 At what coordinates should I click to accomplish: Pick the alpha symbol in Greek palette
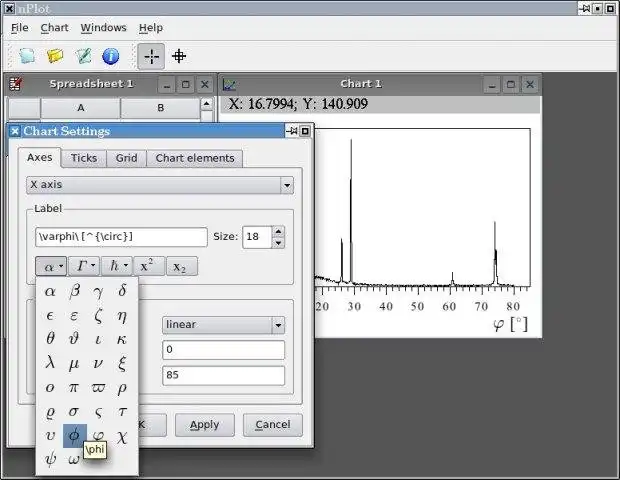[50, 292]
